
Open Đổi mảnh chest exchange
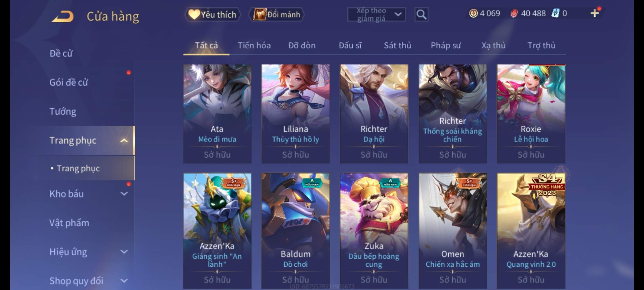click(x=276, y=15)
